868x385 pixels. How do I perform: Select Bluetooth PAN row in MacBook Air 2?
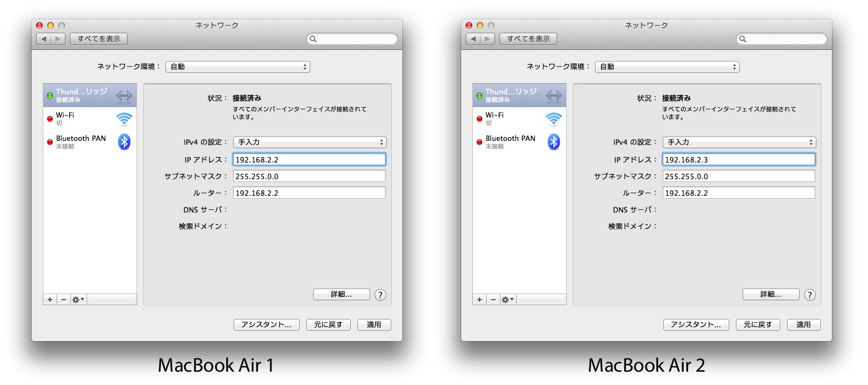point(519,142)
